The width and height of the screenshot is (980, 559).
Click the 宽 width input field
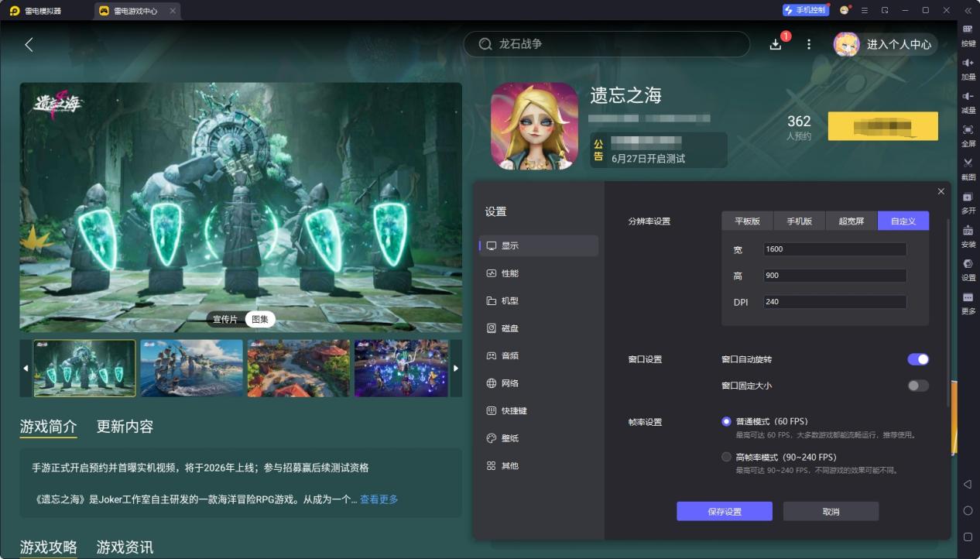pyautogui.click(x=834, y=249)
